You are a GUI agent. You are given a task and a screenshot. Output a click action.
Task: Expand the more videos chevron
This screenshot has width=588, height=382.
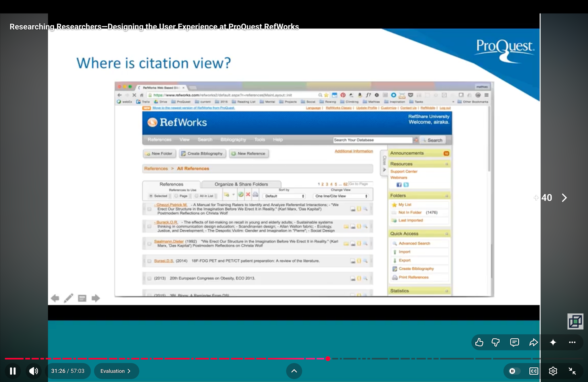point(294,371)
